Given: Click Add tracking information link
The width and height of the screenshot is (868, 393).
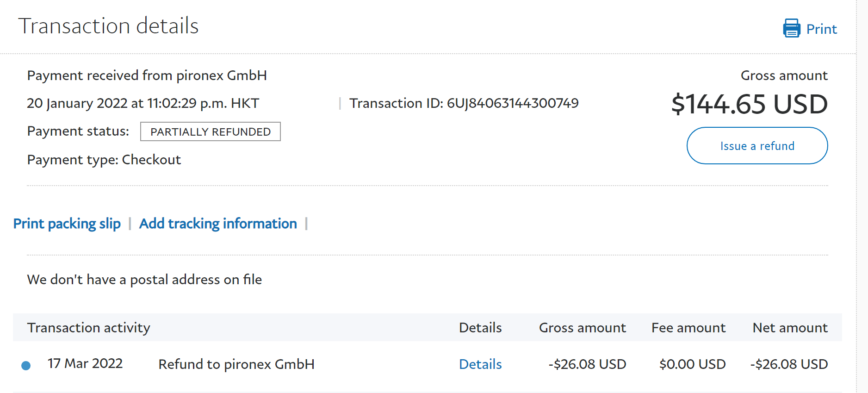Looking at the screenshot, I should point(218,224).
